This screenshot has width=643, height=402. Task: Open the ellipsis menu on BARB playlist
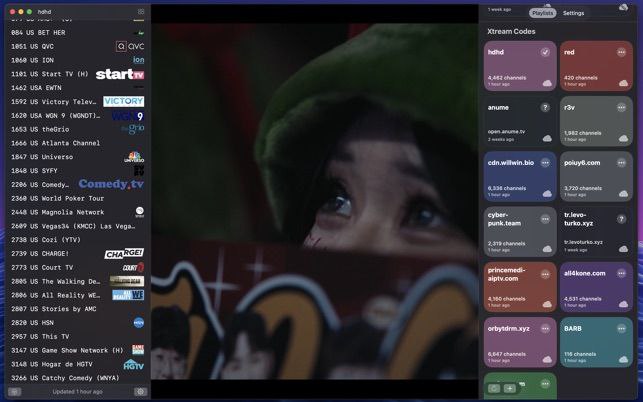[x=622, y=328]
